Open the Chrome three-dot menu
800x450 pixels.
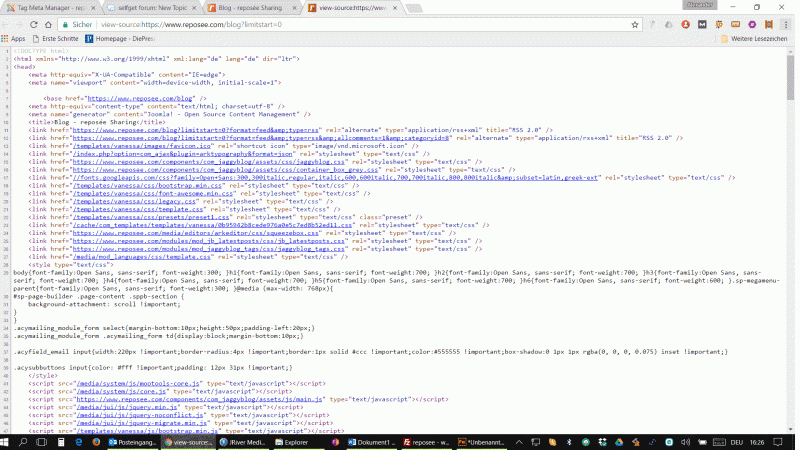pos(787,23)
